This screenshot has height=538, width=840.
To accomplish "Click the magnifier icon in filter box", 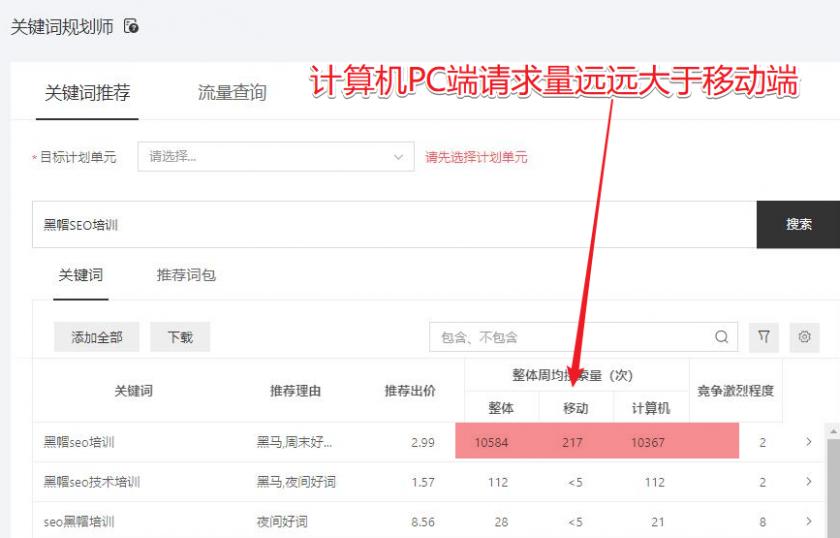I will [721, 338].
